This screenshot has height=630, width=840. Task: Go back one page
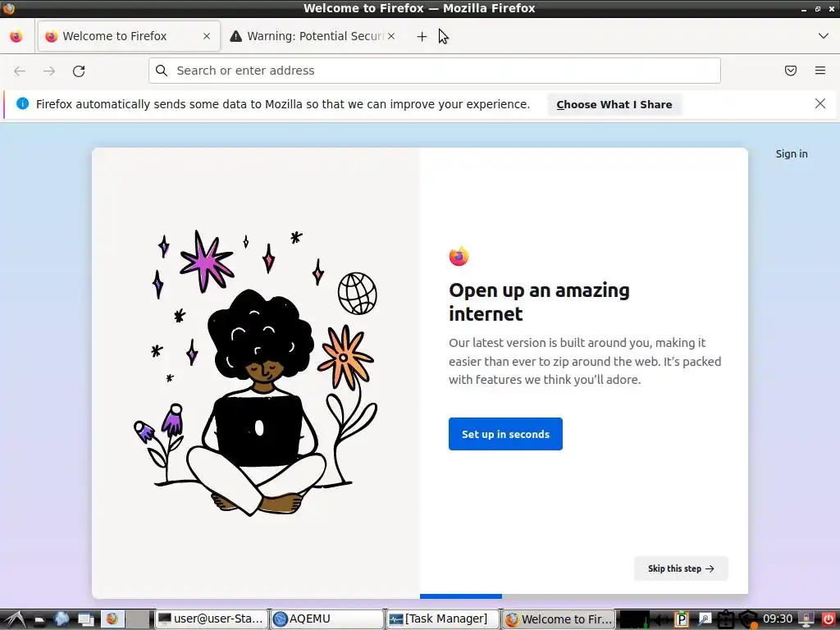pos(20,71)
